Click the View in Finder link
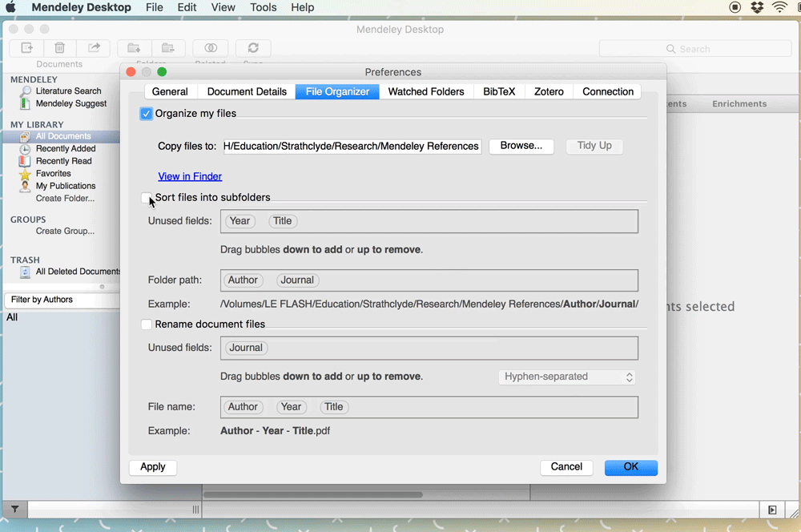 coord(190,176)
